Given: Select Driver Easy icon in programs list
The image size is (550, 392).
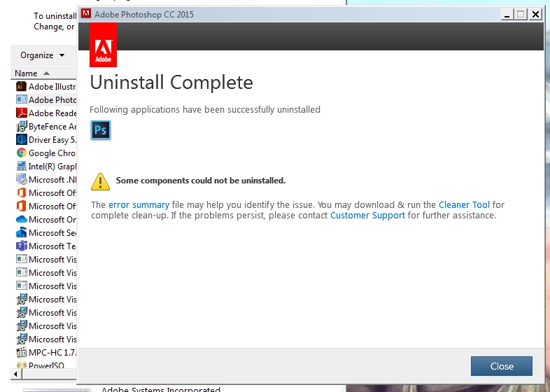Looking at the screenshot, I should coord(22,140).
